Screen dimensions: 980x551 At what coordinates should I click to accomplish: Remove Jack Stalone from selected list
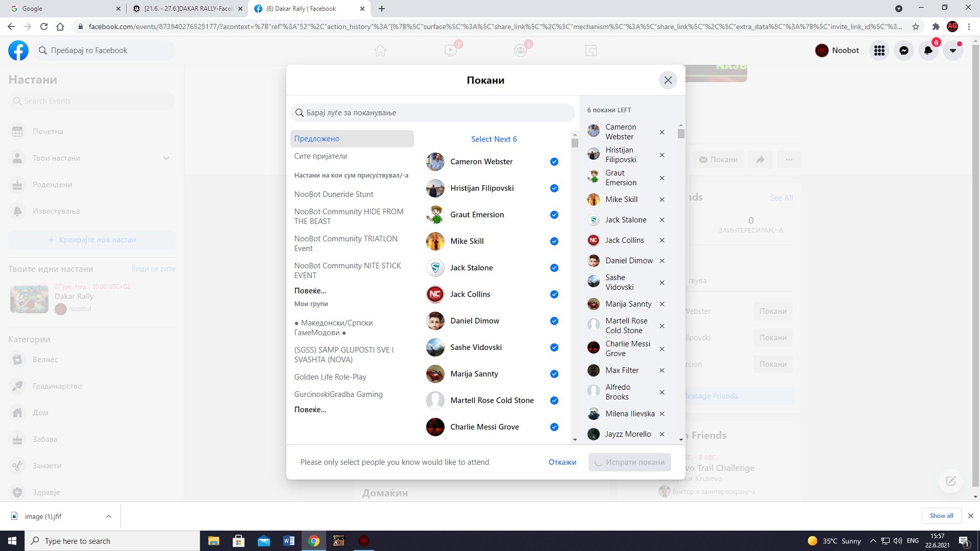point(662,220)
